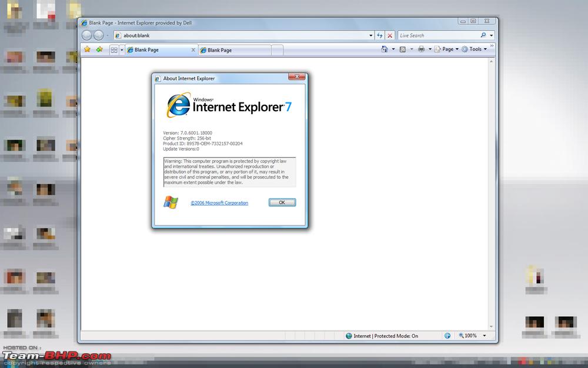588x368 pixels.
Task: Click the scroll up arrow
Action: point(491,61)
